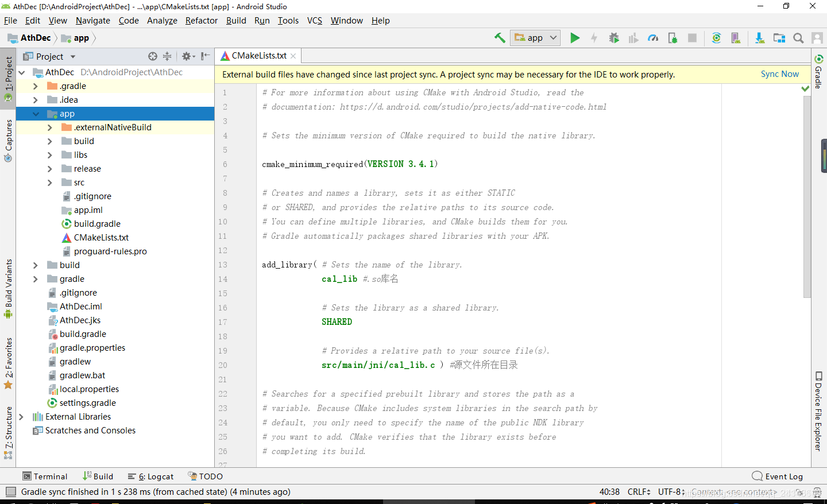Click the CRLF line separator status entry
The width and height of the screenshot is (827, 504).
pos(639,492)
